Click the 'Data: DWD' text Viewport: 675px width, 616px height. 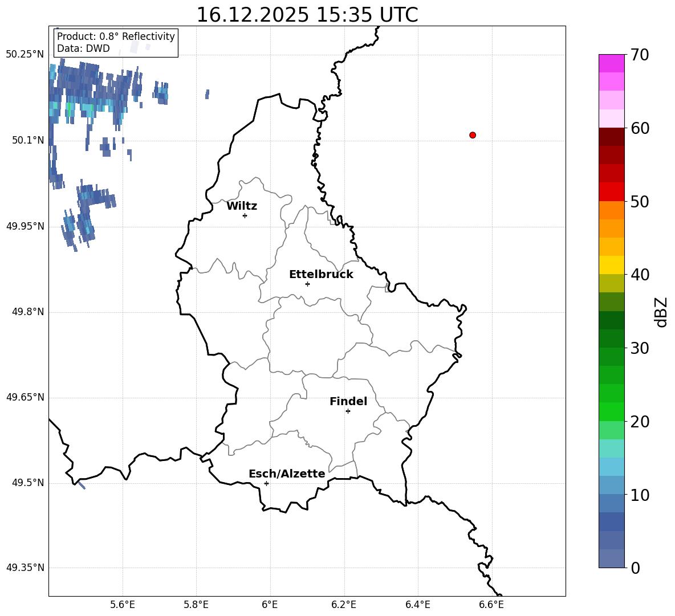coord(83,48)
